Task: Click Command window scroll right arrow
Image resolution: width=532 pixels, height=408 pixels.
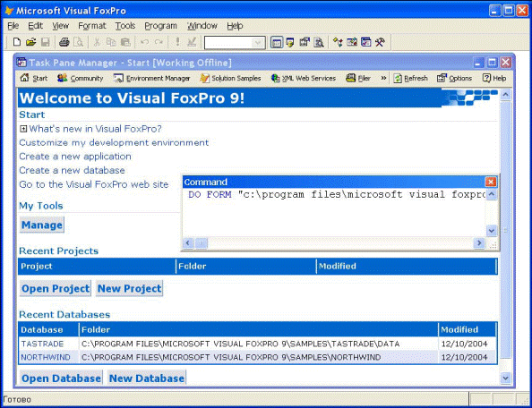Action: coord(479,242)
